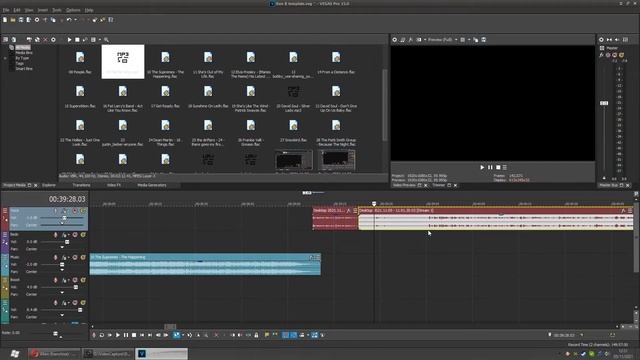Select the Normal Edit tool on timeline toolbar
Image resolution: width=640 pixels, height=360 pixels.
[176, 335]
